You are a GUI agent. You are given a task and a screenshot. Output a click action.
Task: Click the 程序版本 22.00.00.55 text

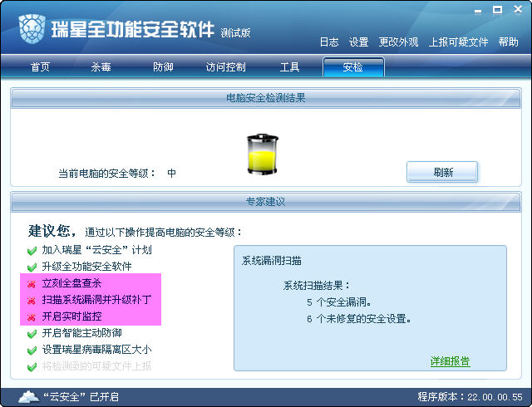pyautogui.click(x=470, y=397)
